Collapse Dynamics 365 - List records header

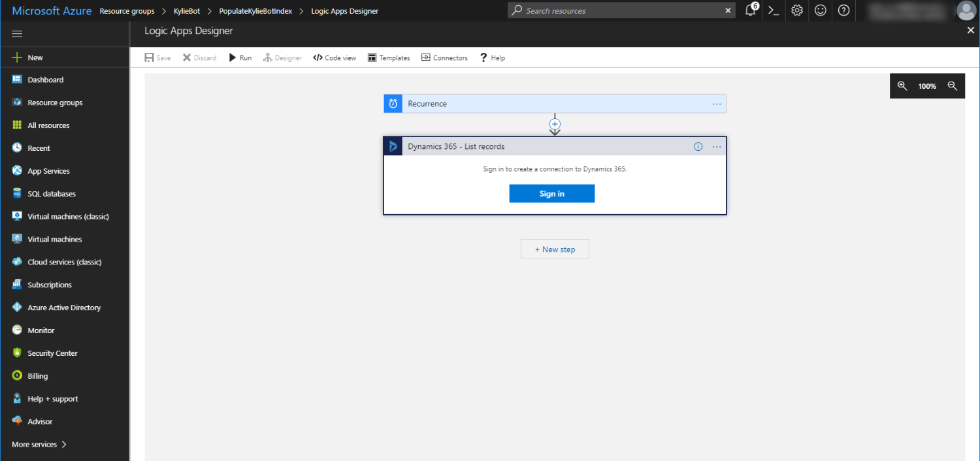click(555, 146)
